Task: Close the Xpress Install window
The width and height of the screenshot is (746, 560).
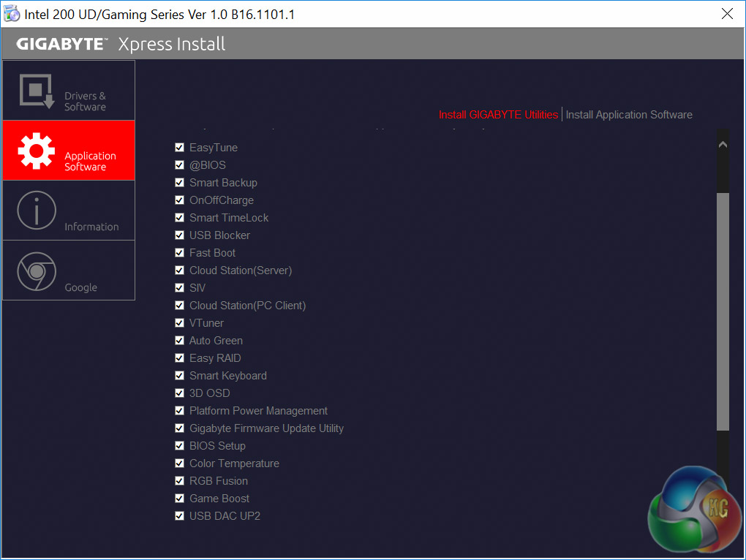Action: (727, 13)
